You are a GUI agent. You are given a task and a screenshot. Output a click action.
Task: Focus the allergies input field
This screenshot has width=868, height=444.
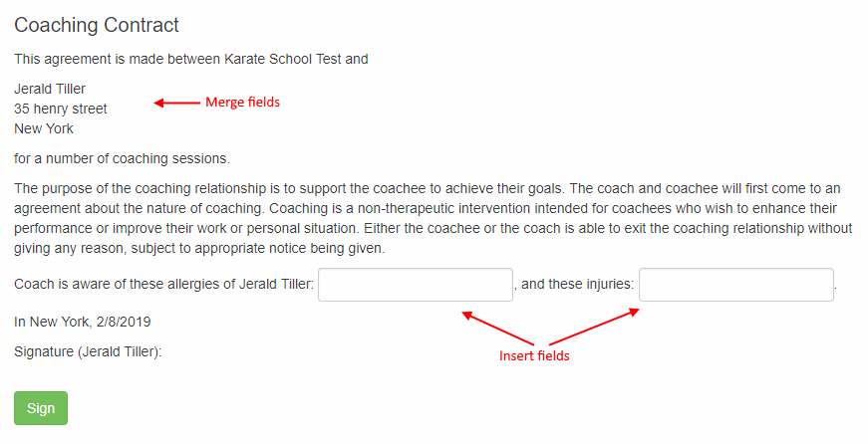(x=416, y=285)
